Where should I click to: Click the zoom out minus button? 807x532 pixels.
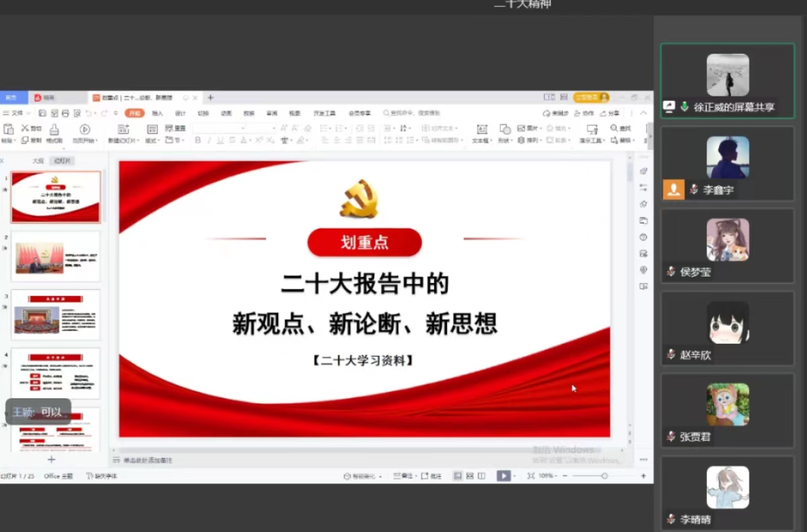[x=565, y=476]
